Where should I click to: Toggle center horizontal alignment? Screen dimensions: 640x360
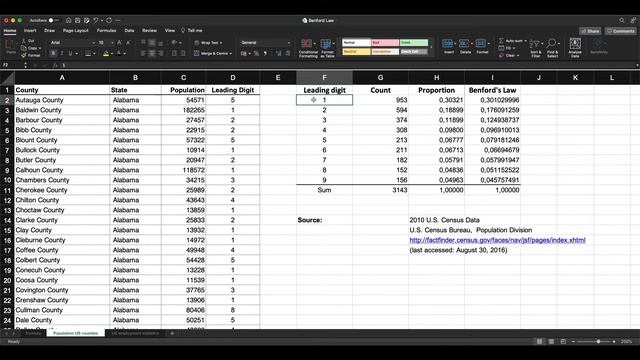(152, 53)
